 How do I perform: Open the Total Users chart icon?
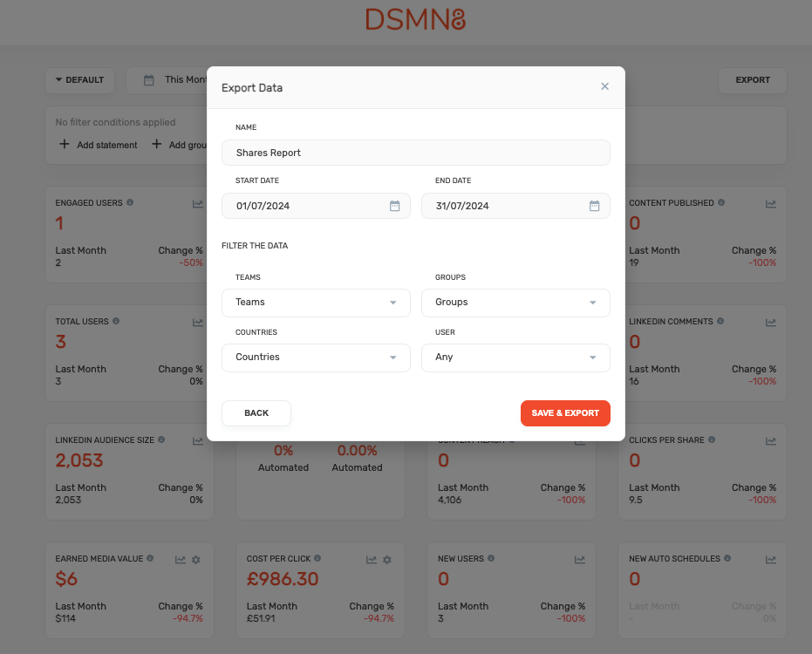click(198, 323)
